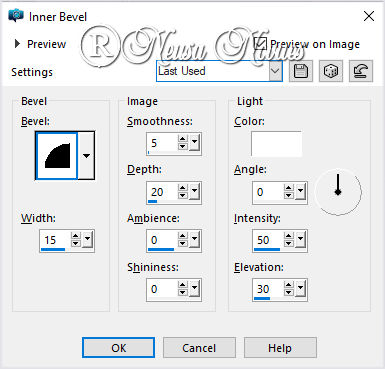Increase Width with the up arrow
This screenshot has height=369, width=385.
click(x=76, y=236)
